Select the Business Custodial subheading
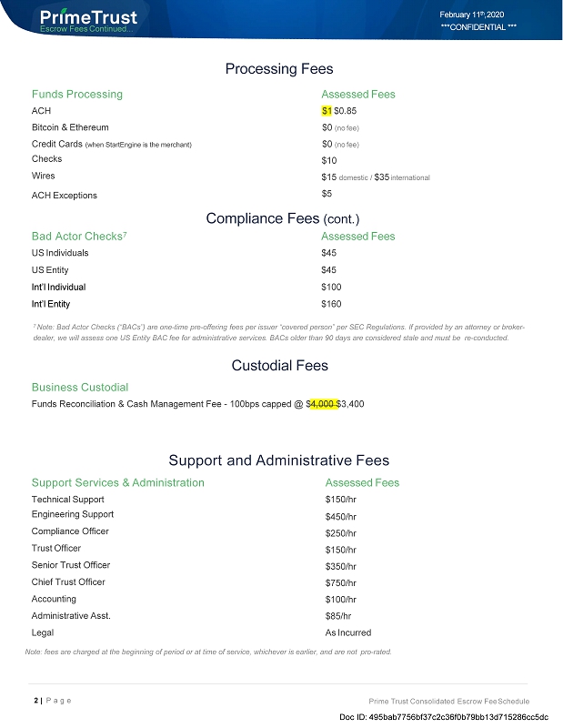The image size is (563, 728). point(80,387)
